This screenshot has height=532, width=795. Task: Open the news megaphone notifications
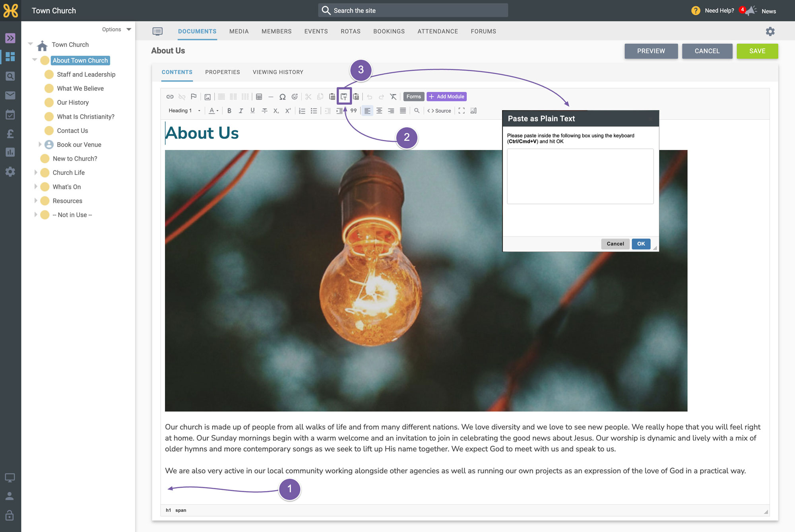point(750,11)
